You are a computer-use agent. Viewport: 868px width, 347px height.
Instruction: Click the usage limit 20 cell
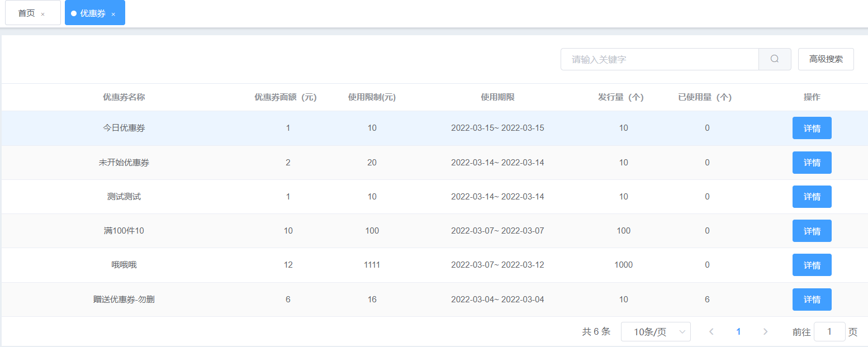[x=372, y=163]
